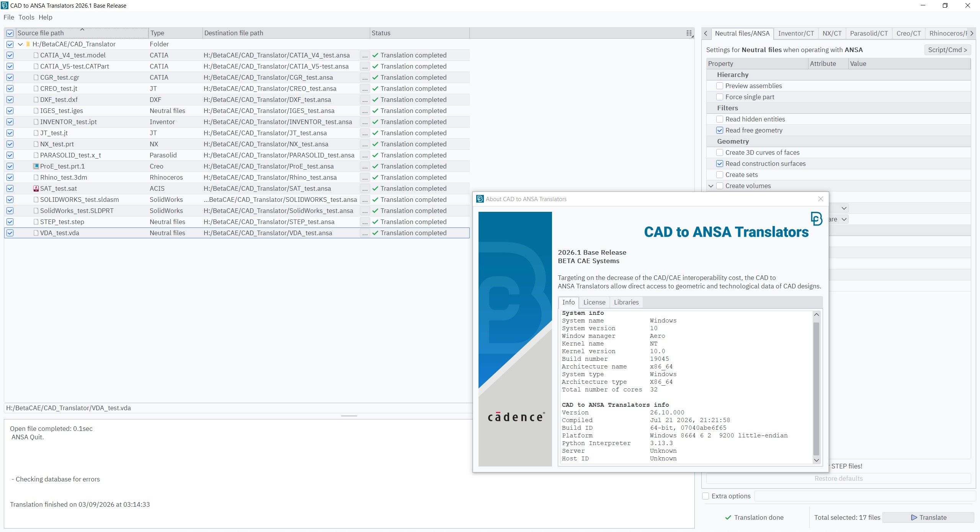Click browse button for Rhino_test.ansa destination
The image size is (980, 532).
click(x=365, y=177)
